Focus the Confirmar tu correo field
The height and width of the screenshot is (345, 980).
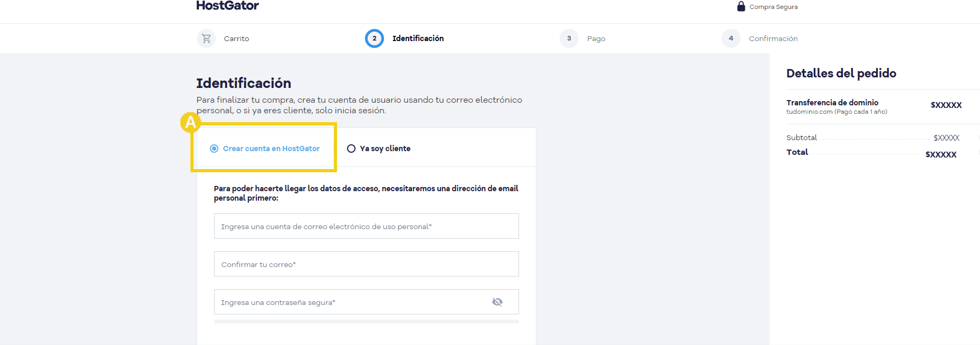coord(367,264)
